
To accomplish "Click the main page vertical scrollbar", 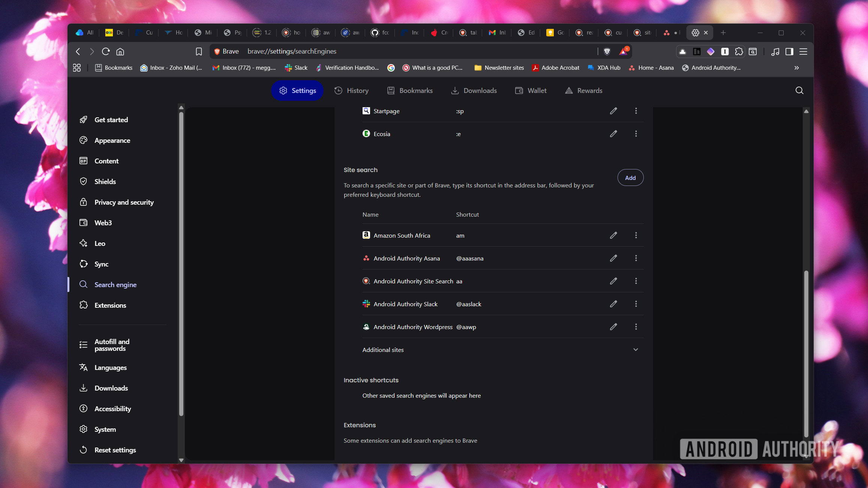I will tap(806, 352).
